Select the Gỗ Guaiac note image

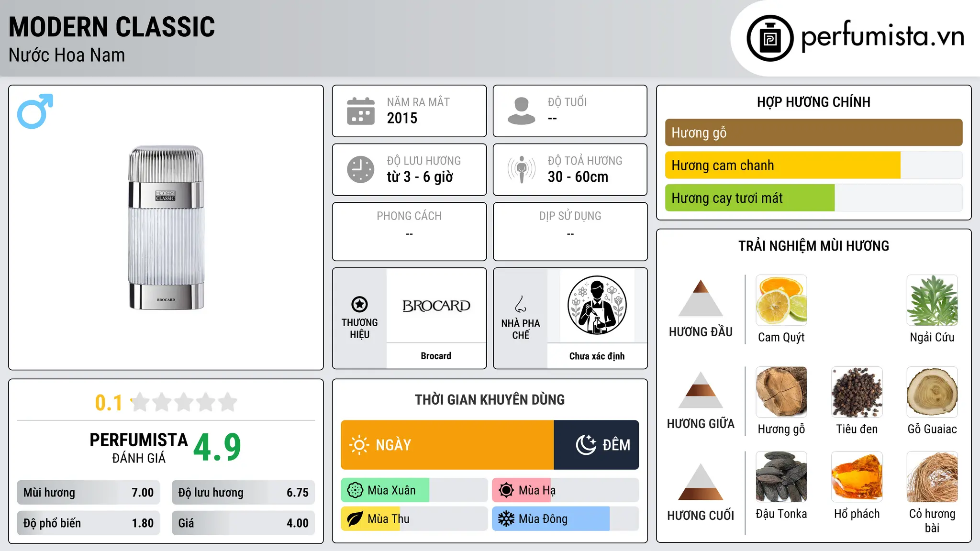click(x=932, y=392)
